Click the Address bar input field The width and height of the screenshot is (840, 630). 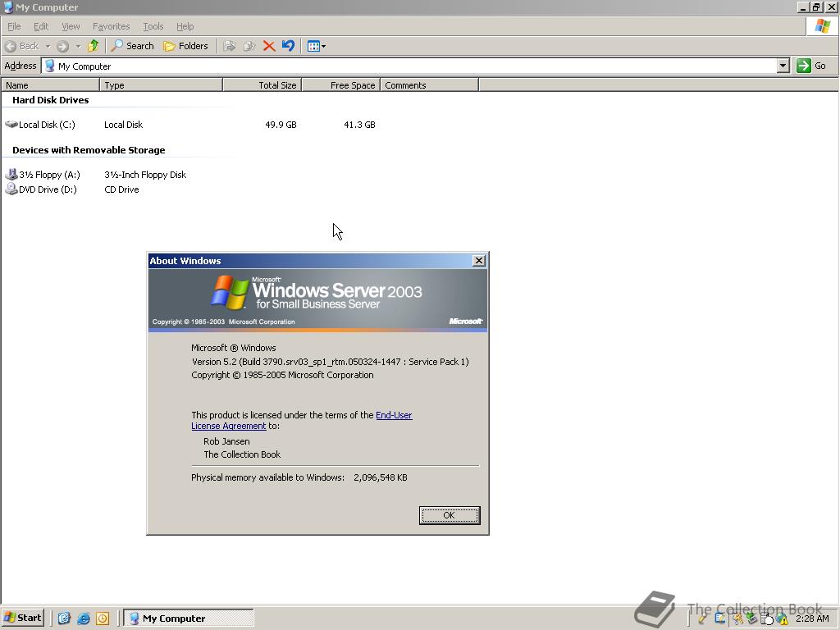415,66
